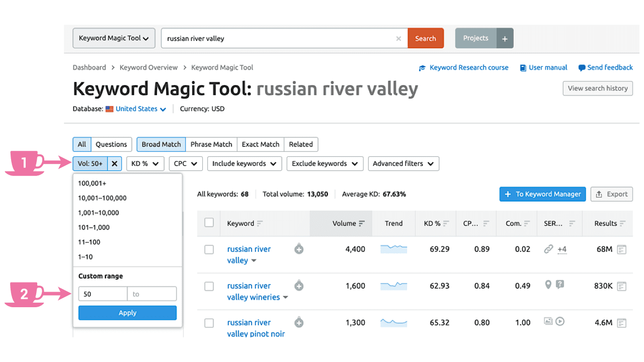The image size is (644, 362).
Task: Open the SERP preview icon next to 68M
Action: pyautogui.click(x=622, y=249)
